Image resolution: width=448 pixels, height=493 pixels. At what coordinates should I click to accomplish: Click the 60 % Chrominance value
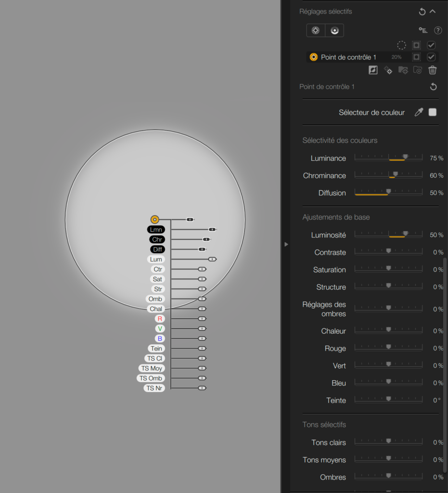click(436, 175)
